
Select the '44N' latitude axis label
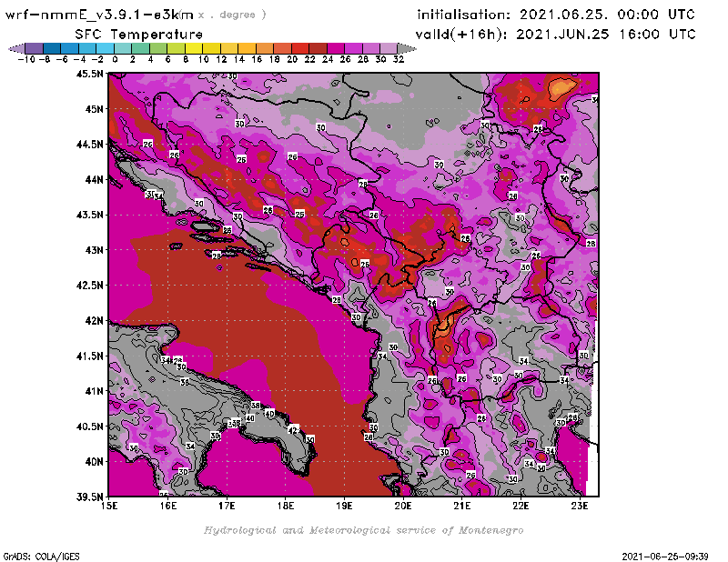click(95, 179)
